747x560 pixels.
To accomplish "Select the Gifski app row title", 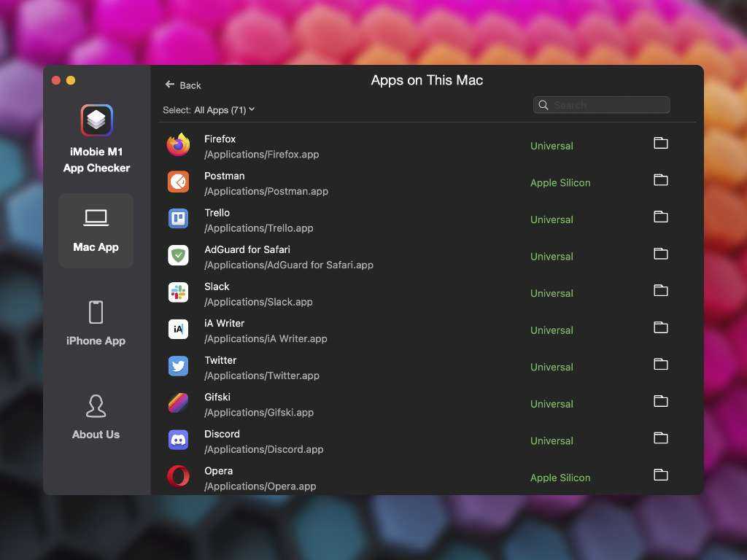I will point(217,397).
